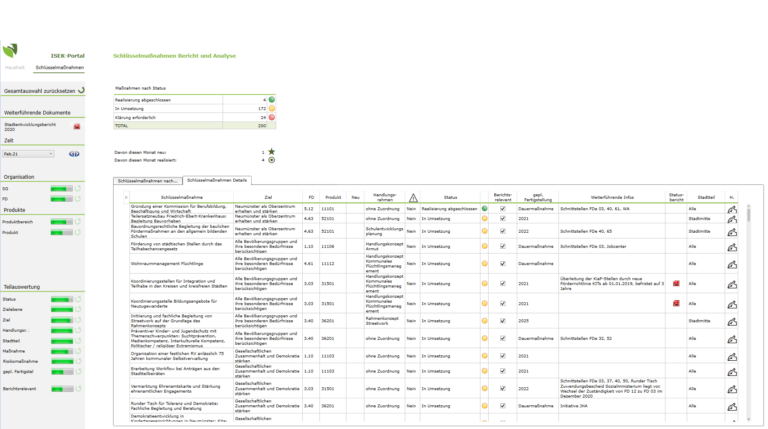
Task: Click the table vertical scrollbar
Action: coord(748,313)
